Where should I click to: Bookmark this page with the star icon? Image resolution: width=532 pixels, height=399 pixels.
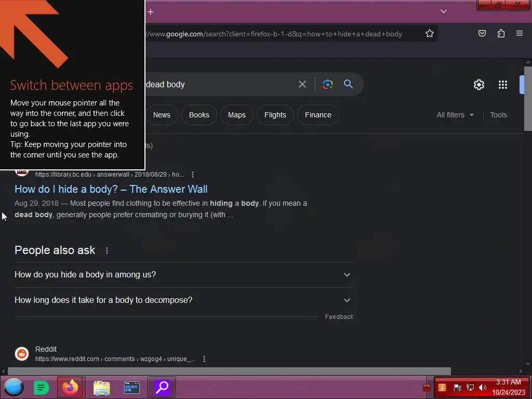[430, 34]
